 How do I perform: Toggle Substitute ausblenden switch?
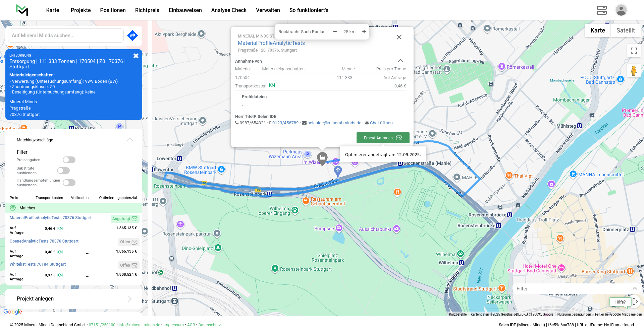pyautogui.click(x=63, y=171)
